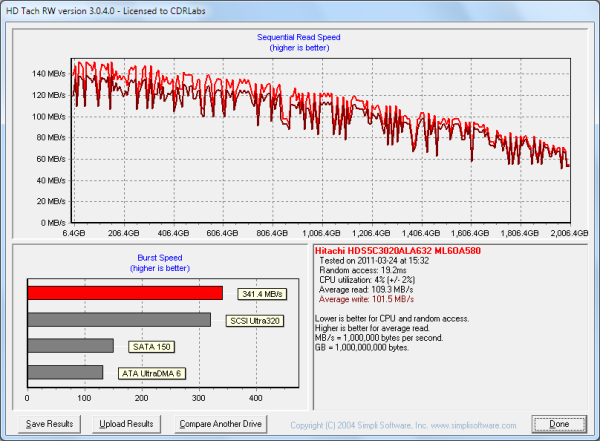Click the 341.4 MB/s burst label
This screenshot has width=600, height=441.
click(x=263, y=294)
